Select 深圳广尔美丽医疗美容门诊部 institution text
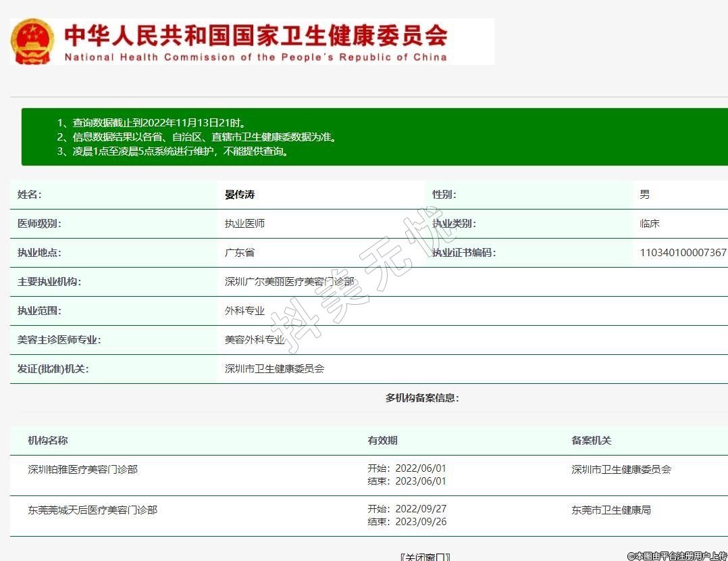Screen dimensions: 728x561 coord(289,282)
